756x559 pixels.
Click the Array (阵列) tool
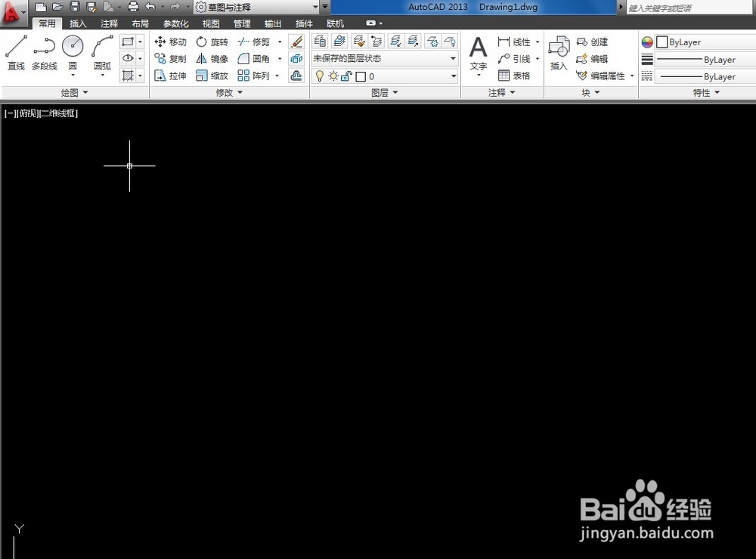click(x=253, y=76)
